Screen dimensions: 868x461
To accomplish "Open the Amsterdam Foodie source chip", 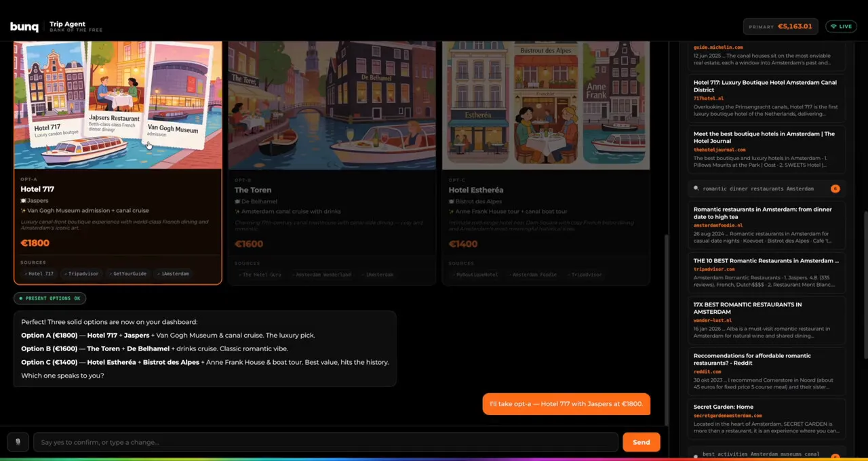I will click(532, 275).
